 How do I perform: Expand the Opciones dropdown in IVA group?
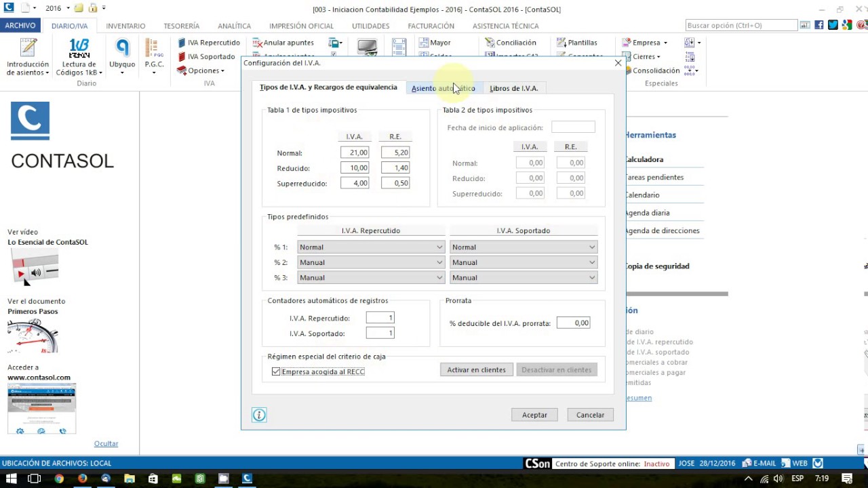point(201,70)
